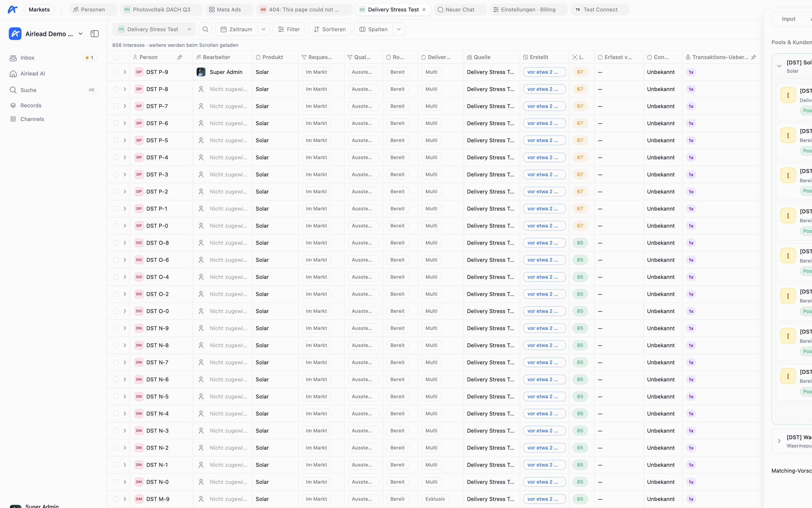This screenshot has height=508, width=812.
Task: Click the unassigned person icon in the DST P-8 row
Action: pos(201,89)
